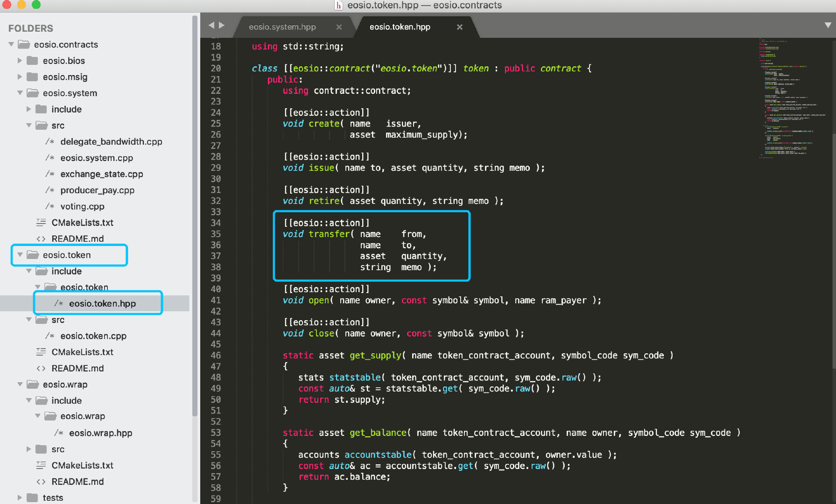
Task: Click get_supply function name on line 46
Action: pos(375,355)
